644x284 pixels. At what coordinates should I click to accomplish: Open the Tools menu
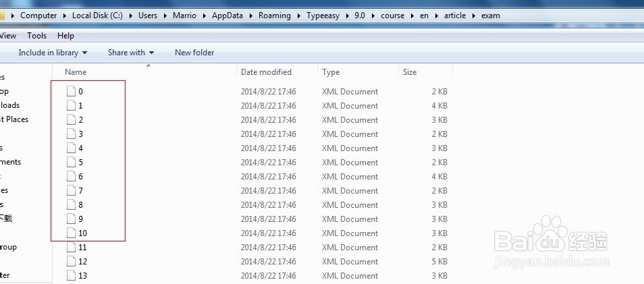tap(37, 36)
